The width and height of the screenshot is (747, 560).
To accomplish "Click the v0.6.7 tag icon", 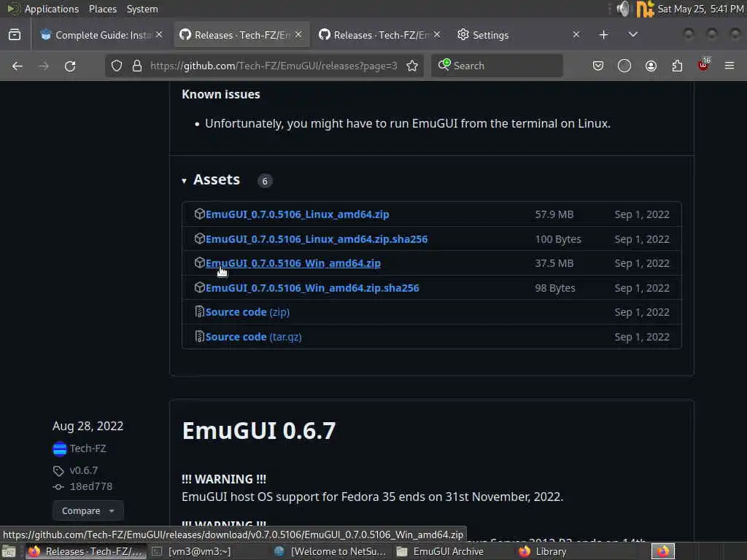I will (58, 471).
